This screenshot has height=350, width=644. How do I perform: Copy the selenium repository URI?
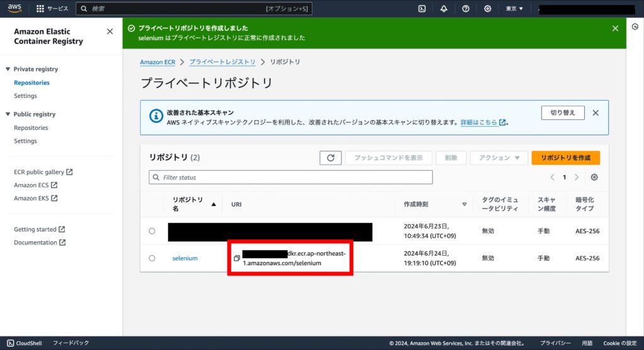point(236,258)
